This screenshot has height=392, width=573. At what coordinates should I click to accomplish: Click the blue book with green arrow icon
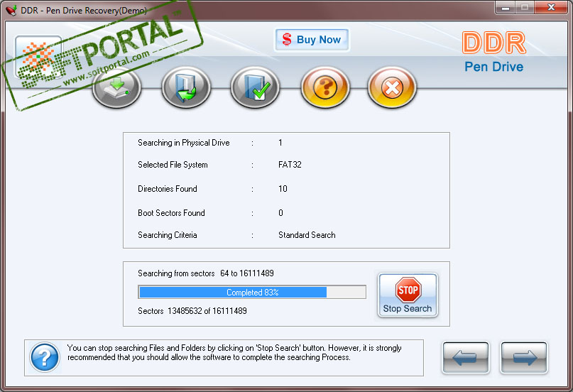click(186, 87)
